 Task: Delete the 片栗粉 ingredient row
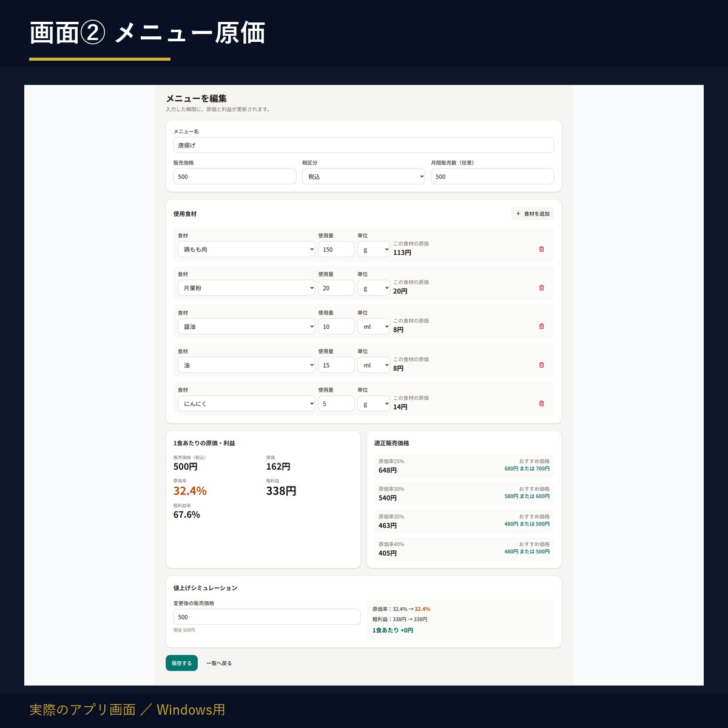(x=542, y=288)
